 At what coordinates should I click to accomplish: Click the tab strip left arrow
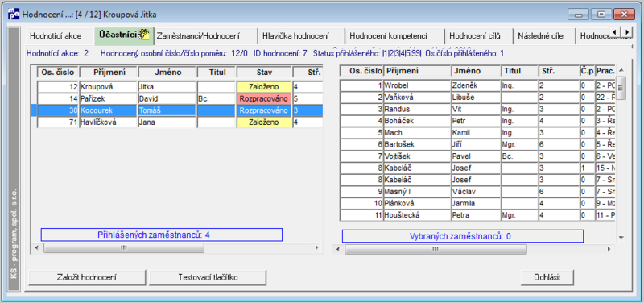click(615, 31)
